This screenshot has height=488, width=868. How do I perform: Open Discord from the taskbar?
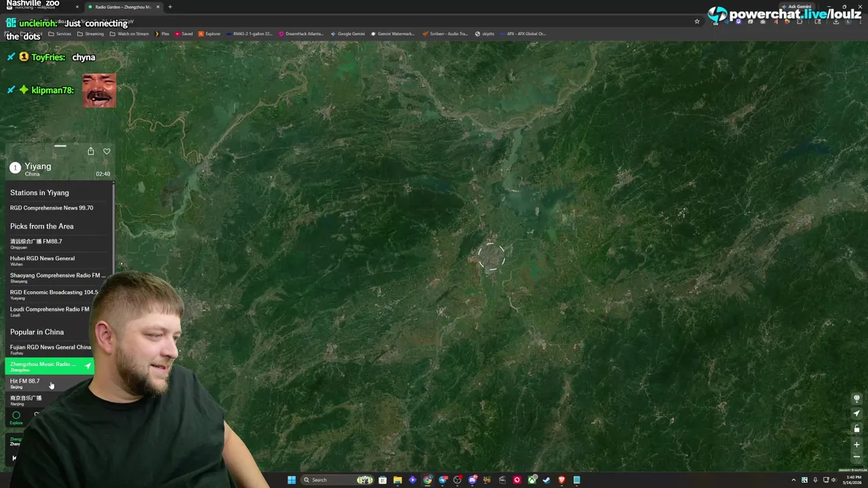473,480
